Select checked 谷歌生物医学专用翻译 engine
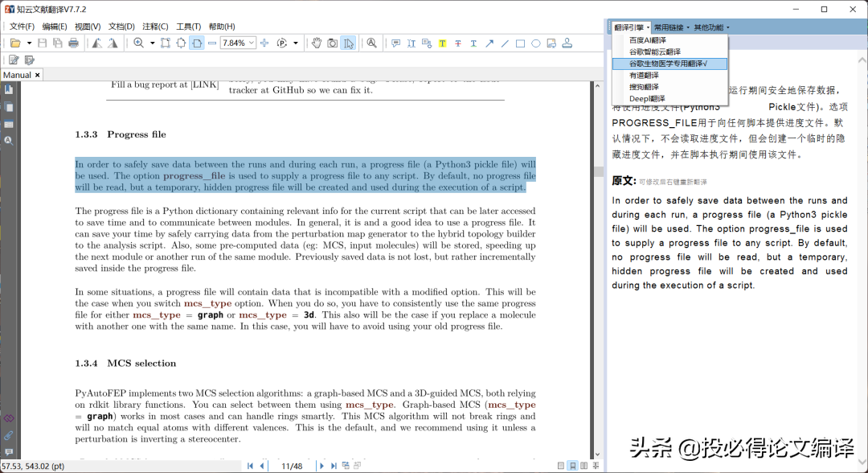This screenshot has width=868, height=473. click(669, 64)
